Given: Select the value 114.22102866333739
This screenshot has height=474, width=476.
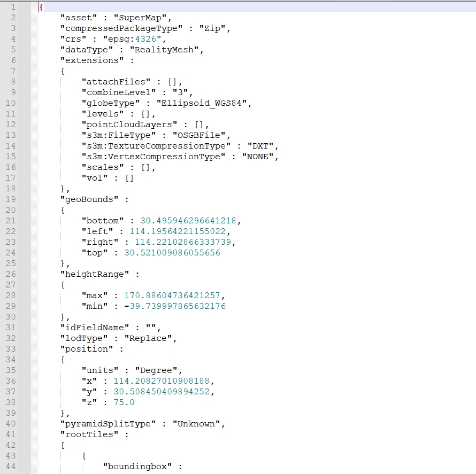Looking at the screenshot, I should (x=183, y=242).
